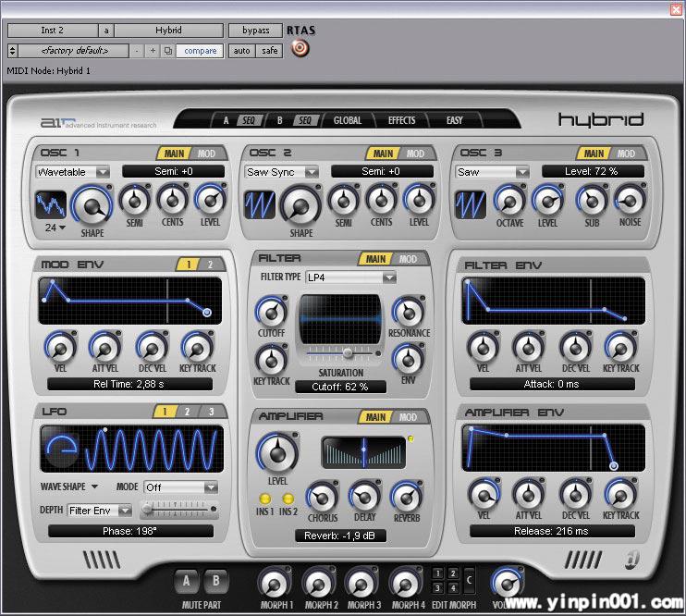
Task: Click the Amplifier REVERB knob
Action: click(407, 497)
